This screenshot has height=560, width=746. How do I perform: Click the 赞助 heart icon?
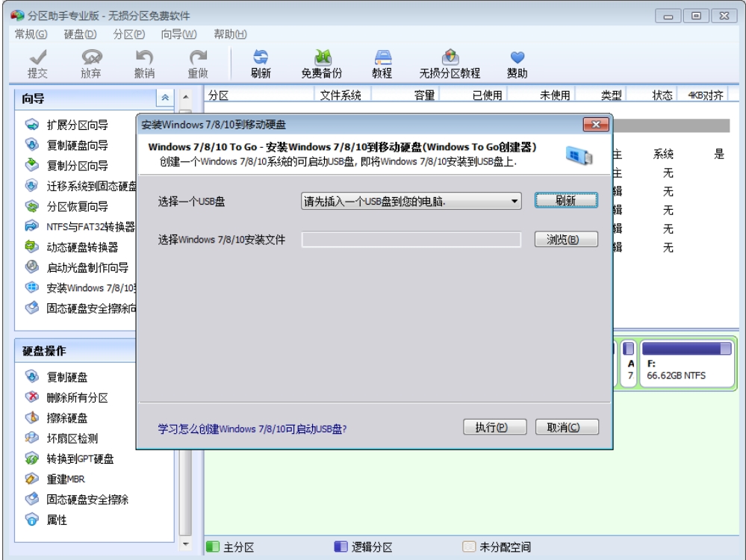coord(517,57)
